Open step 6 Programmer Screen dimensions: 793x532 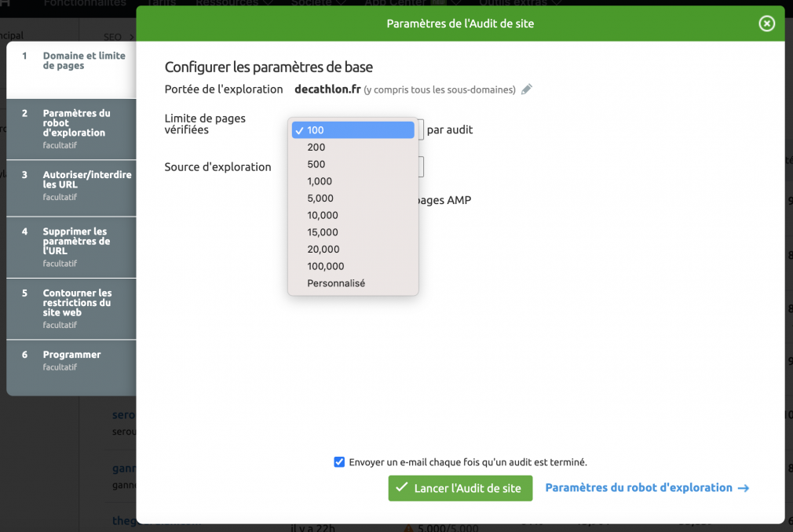coord(71,367)
